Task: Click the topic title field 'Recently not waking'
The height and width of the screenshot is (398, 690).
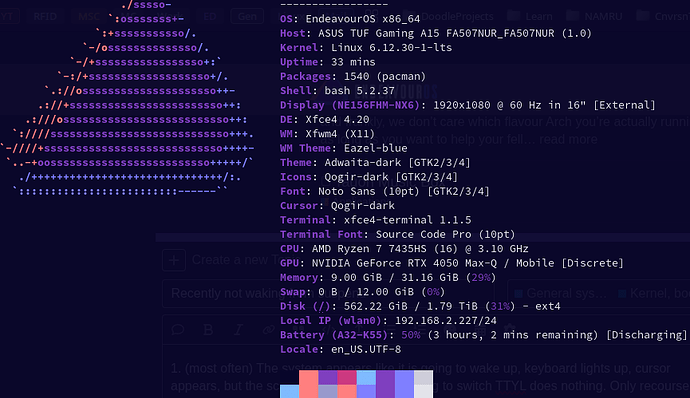Action: [328, 293]
